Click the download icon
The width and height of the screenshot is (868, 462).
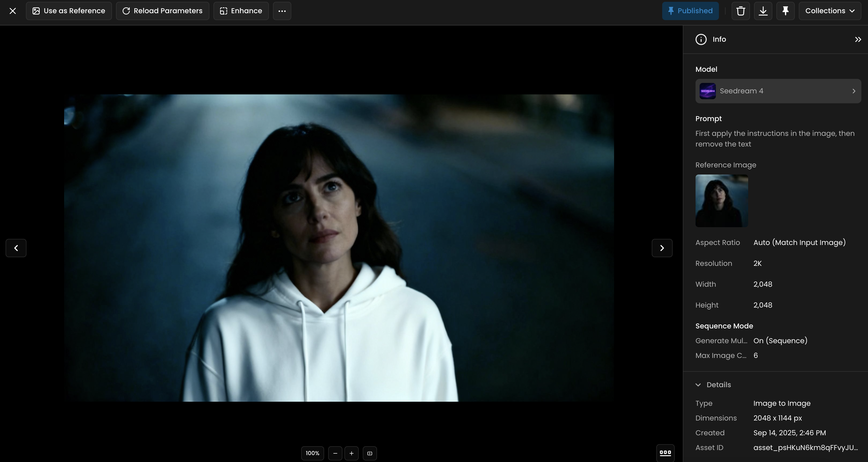[763, 11]
